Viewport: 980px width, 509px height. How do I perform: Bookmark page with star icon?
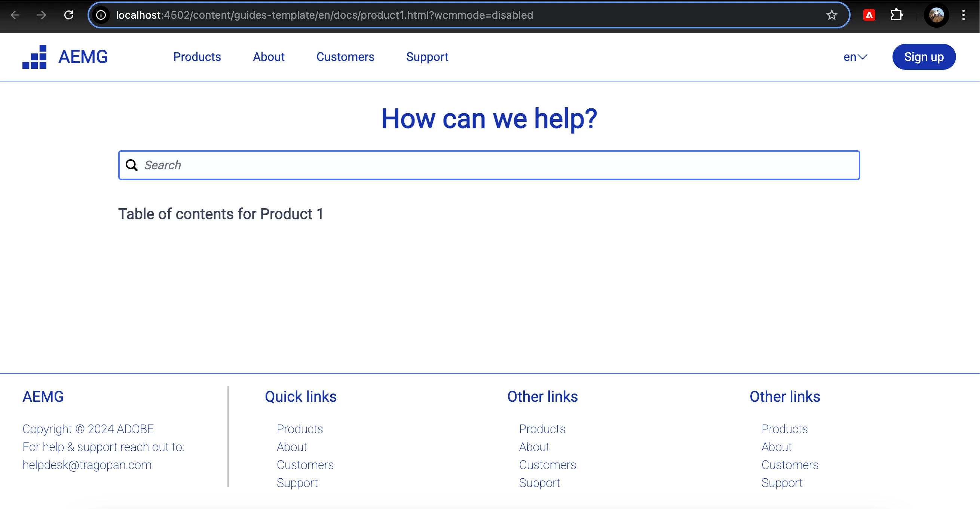pos(832,15)
